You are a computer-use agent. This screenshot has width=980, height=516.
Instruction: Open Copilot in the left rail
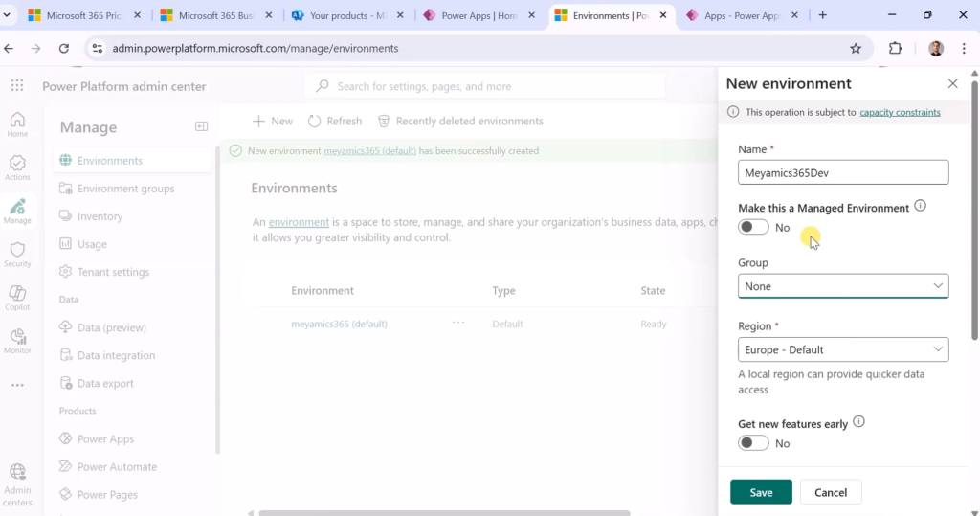tap(17, 298)
